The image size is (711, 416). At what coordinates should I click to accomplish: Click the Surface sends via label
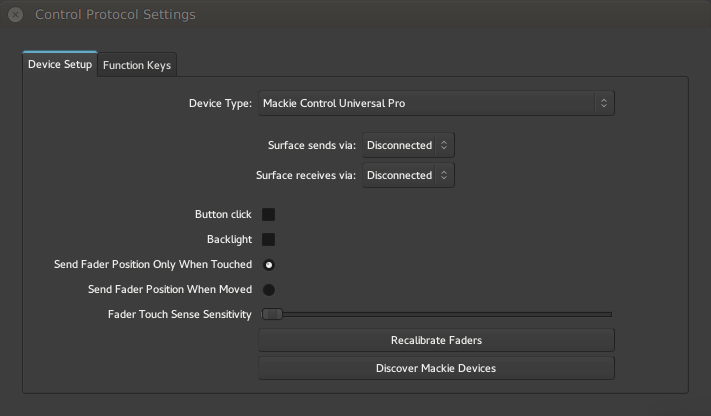[x=312, y=145]
